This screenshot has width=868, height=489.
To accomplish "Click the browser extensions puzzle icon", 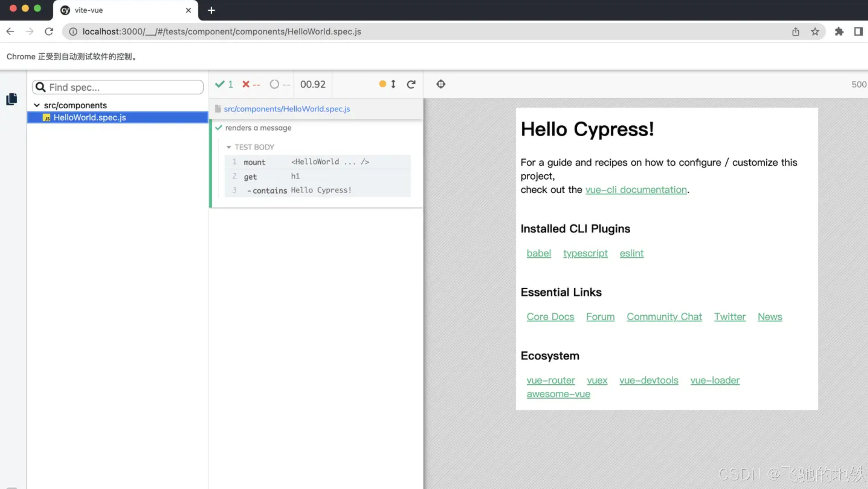I will coord(839,32).
